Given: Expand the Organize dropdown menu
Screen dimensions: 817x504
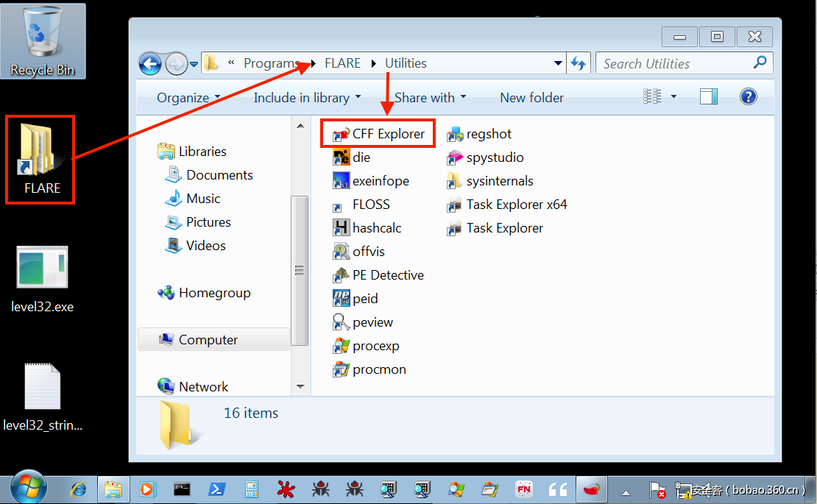Looking at the screenshot, I should tap(188, 98).
